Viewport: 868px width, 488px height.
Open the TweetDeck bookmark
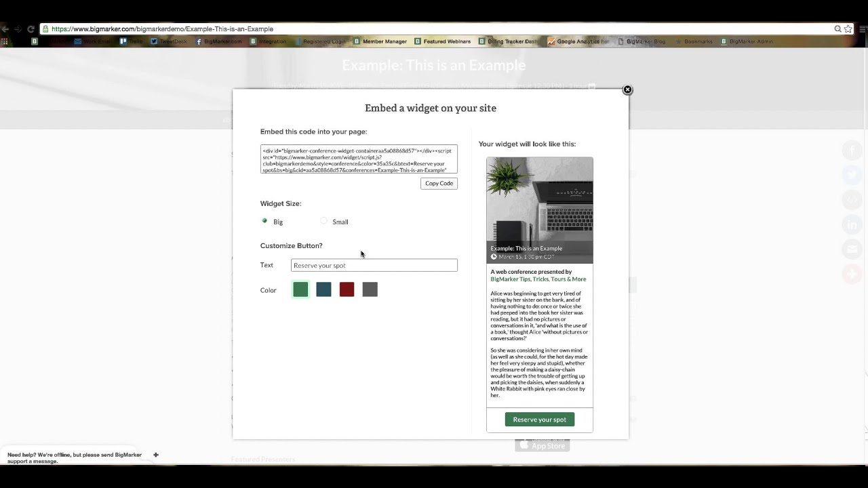(169, 41)
